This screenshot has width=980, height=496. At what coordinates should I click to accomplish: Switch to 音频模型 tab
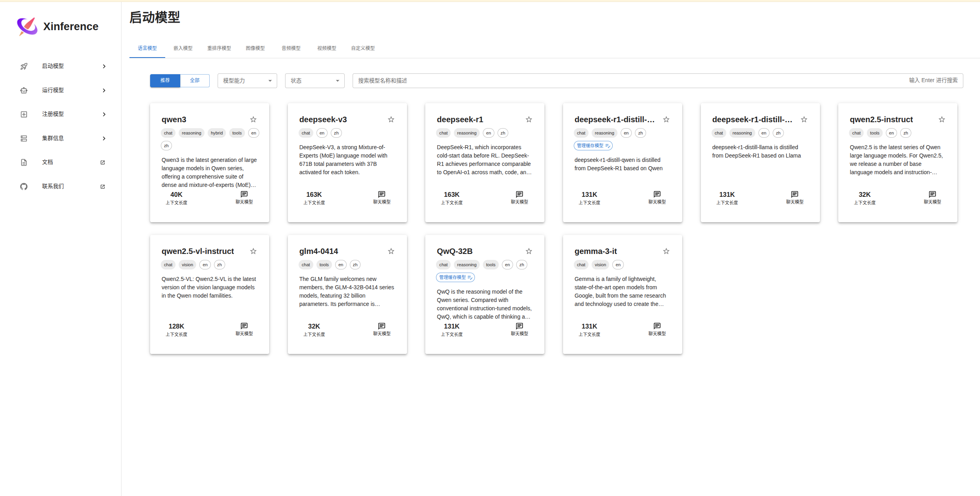coord(291,48)
